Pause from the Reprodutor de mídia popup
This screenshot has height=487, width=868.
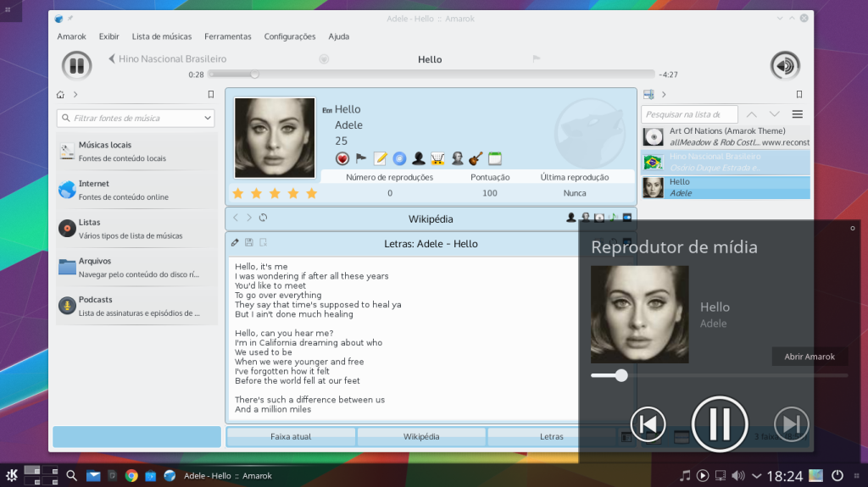(x=719, y=424)
